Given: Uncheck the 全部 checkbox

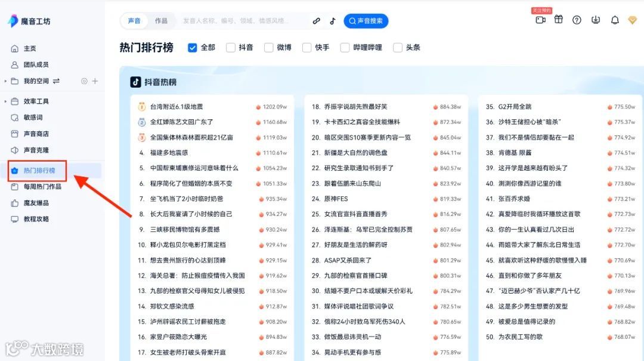Looking at the screenshot, I should pos(192,48).
